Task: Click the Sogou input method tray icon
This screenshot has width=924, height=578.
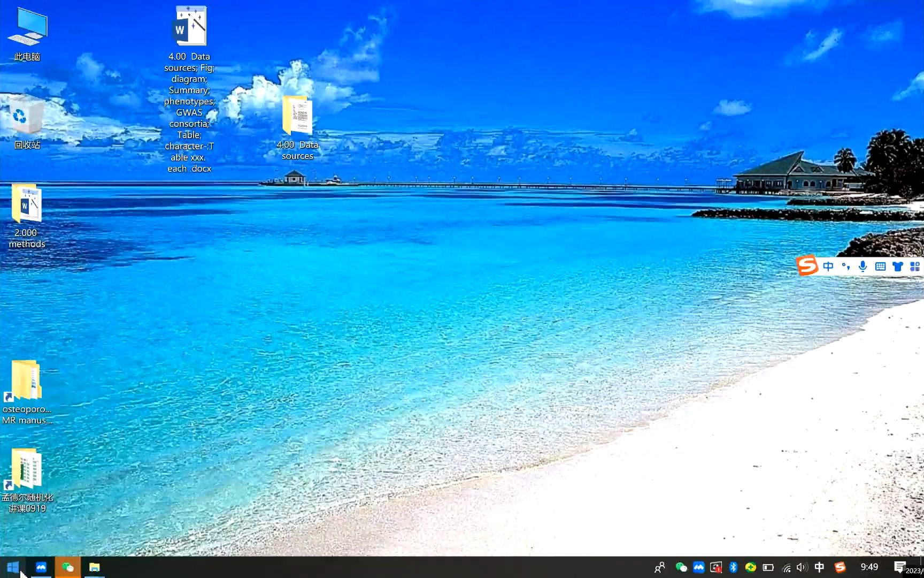Action: (840, 567)
